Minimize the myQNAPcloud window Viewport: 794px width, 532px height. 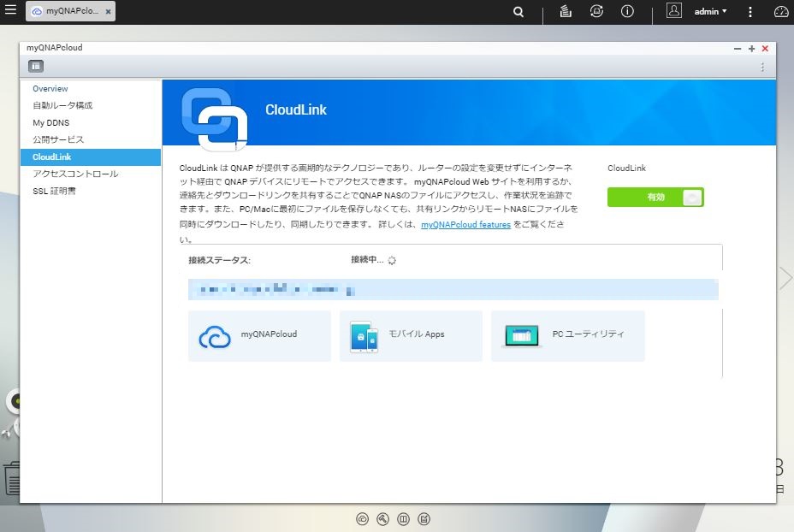coord(738,49)
